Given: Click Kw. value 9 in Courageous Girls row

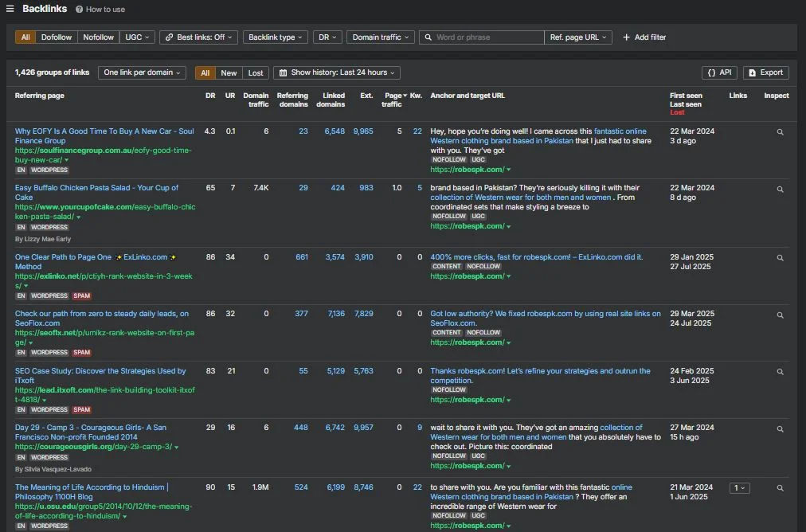Looking at the screenshot, I should 420,427.
